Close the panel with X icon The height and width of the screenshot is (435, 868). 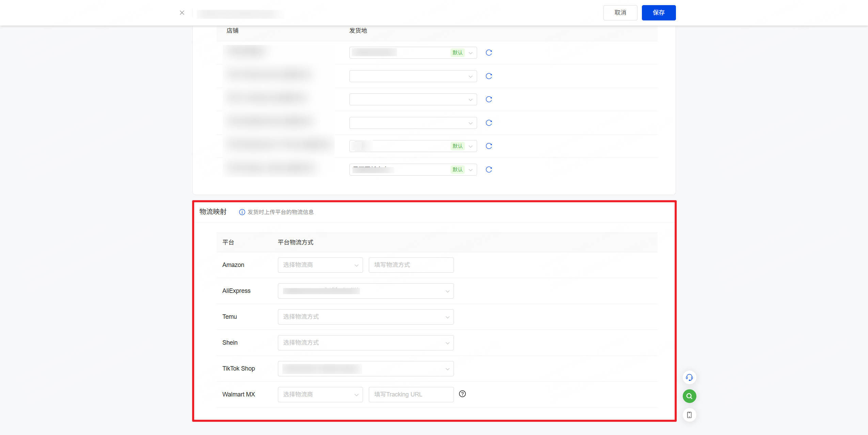pyautogui.click(x=182, y=13)
